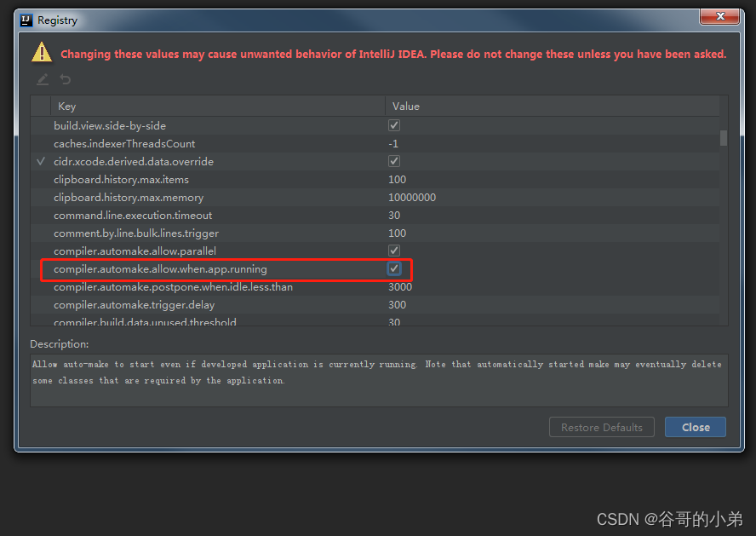The image size is (756, 536).
Task: Click the 300 value cell
Action: click(398, 305)
